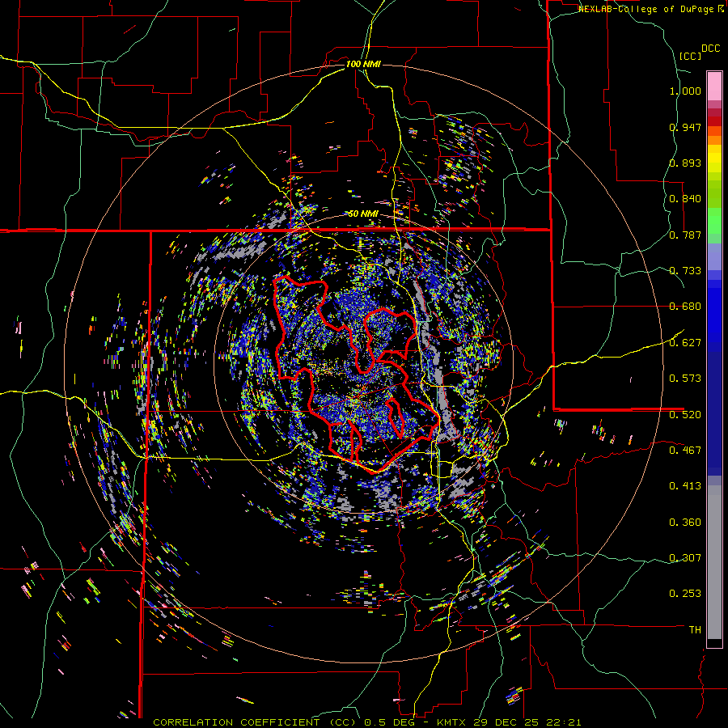Select the 0.680 scale value
The image size is (728, 728).
click(x=685, y=307)
